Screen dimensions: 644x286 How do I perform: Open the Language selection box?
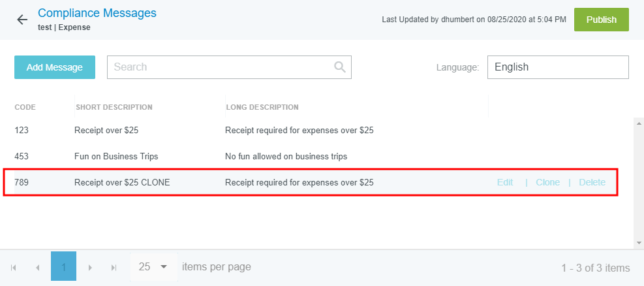(557, 67)
